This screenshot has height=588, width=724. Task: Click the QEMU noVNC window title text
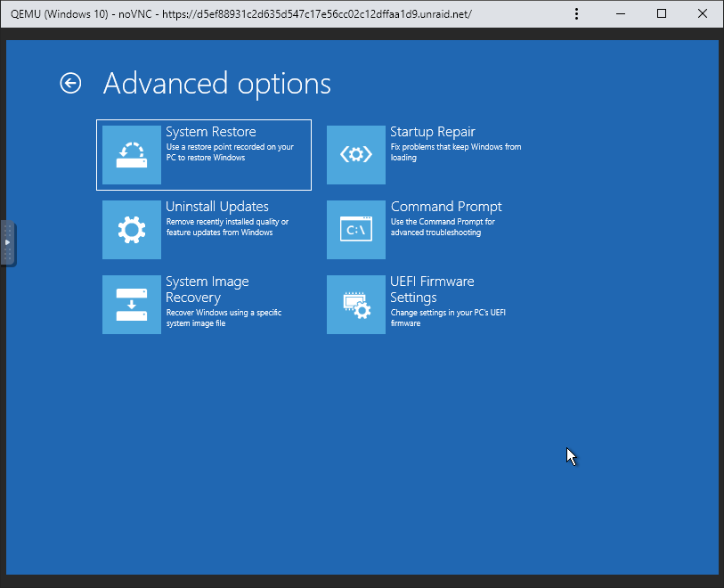241,14
